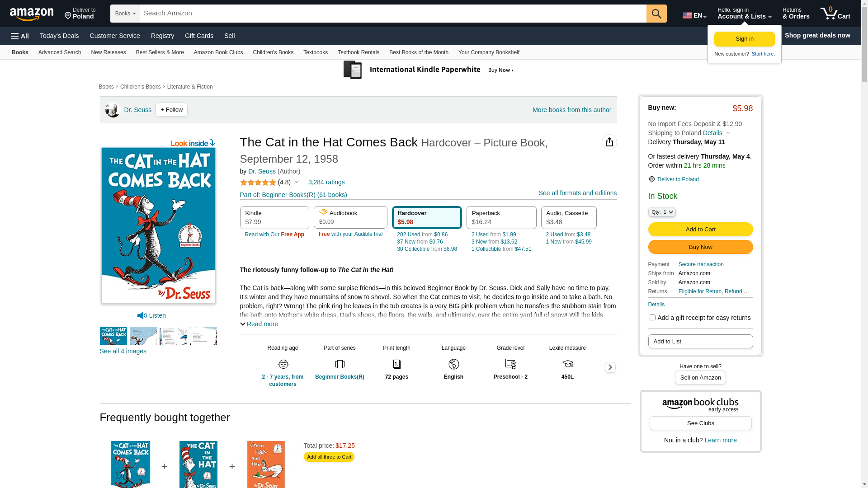The width and height of the screenshot is (868, 488).
Task: Click the Add to Cart button
Action: [x=700, y=229]
